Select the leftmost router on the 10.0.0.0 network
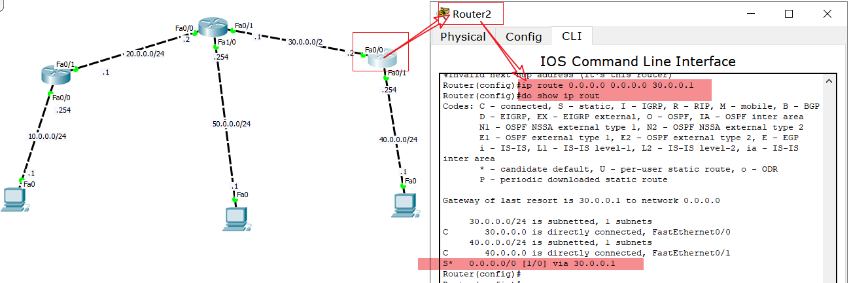Image resolution: width=868 pixels, height=283 pixels. click(55, 75)
